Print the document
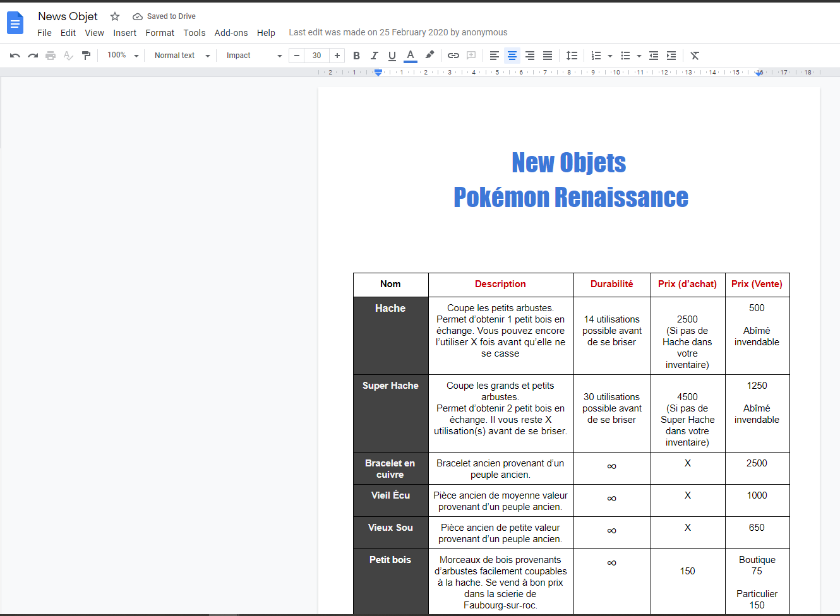 (x=51, y=56)
